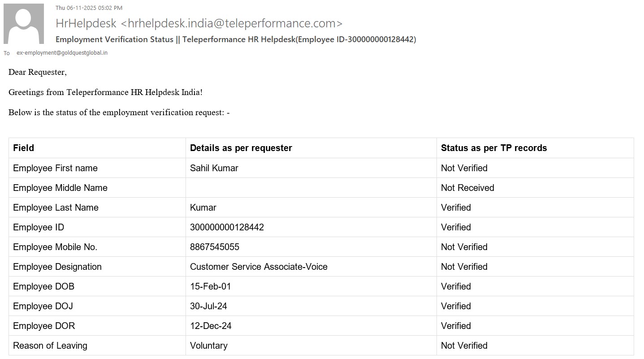The image size is (644, 359).
Task: Select 'Customer Service Associate-Voice' designation cell
Action: [259, 267]
